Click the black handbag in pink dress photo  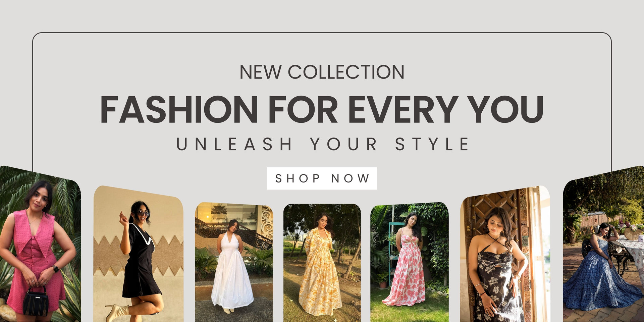click(x=36, y=301)
